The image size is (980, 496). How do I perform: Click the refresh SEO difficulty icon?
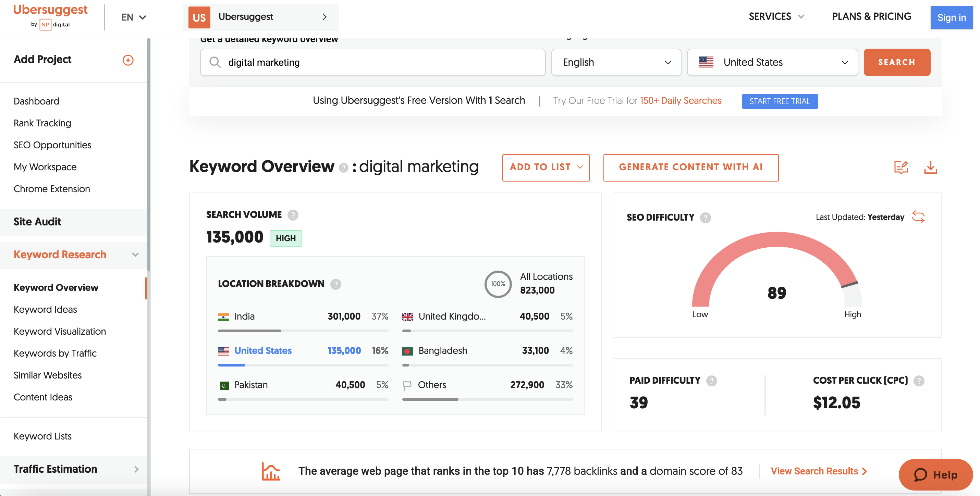coord(918,217)
